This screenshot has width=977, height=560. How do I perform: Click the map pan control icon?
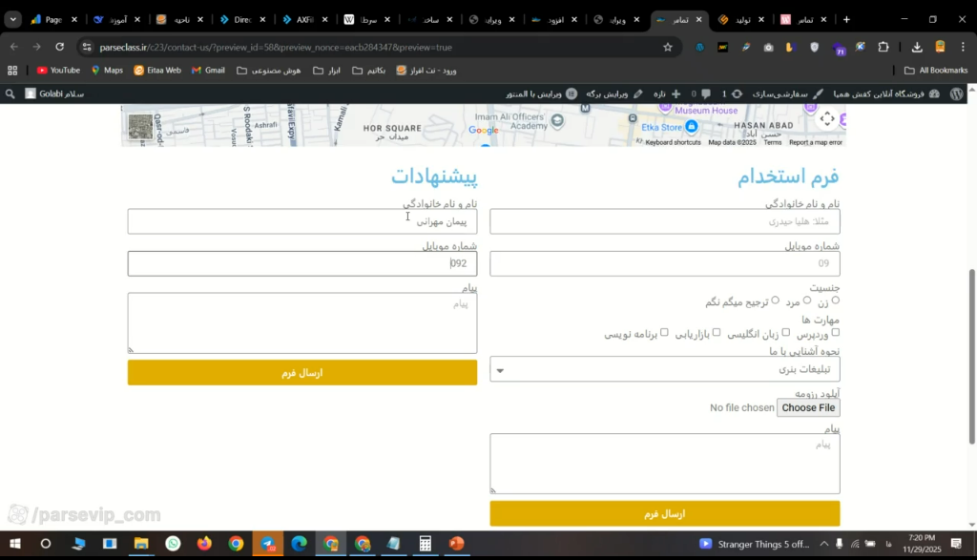(x=827, y=118)
